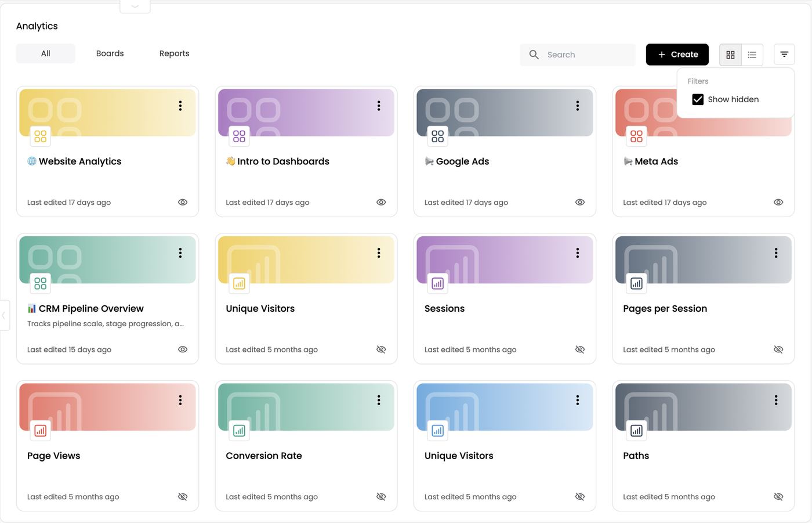The image size is (812, 523).
Task: Focus the Search input field
Action: [x=578, y=55]
